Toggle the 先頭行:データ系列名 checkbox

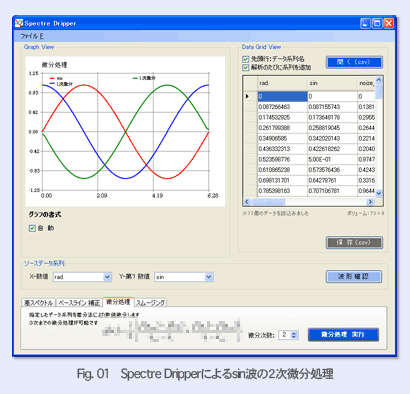[x=246, y=59]
